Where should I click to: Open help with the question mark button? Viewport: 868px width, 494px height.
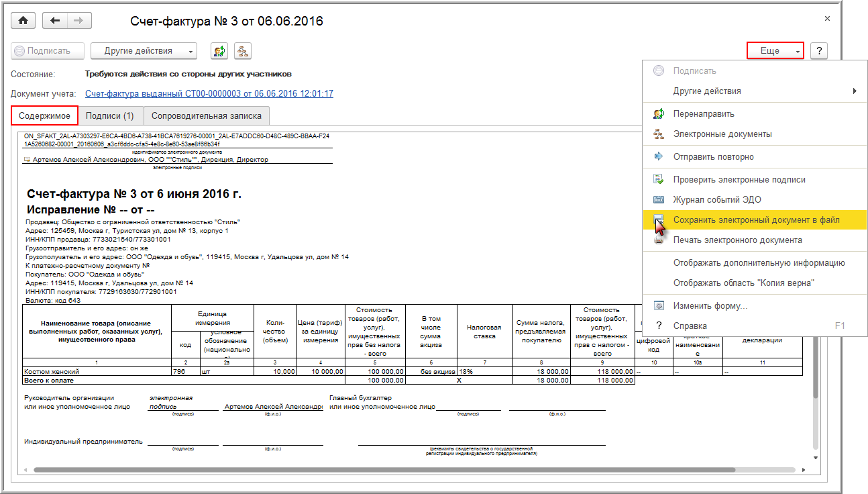(x=819, y=51)
